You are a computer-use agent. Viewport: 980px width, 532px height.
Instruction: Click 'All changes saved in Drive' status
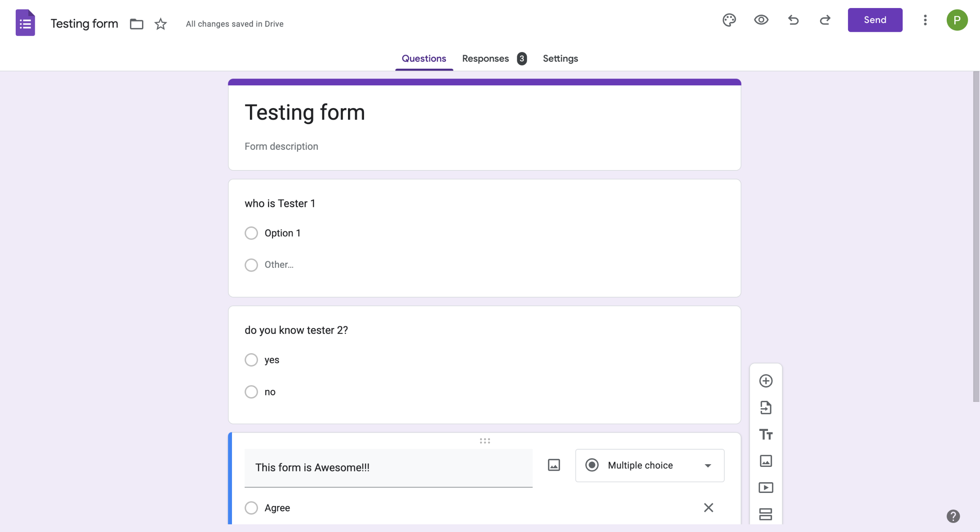235,24
